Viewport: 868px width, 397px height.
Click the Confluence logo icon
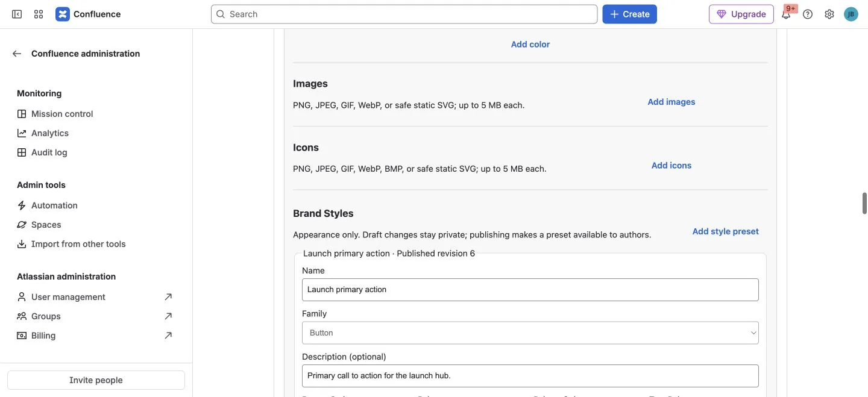pos(63,14)
